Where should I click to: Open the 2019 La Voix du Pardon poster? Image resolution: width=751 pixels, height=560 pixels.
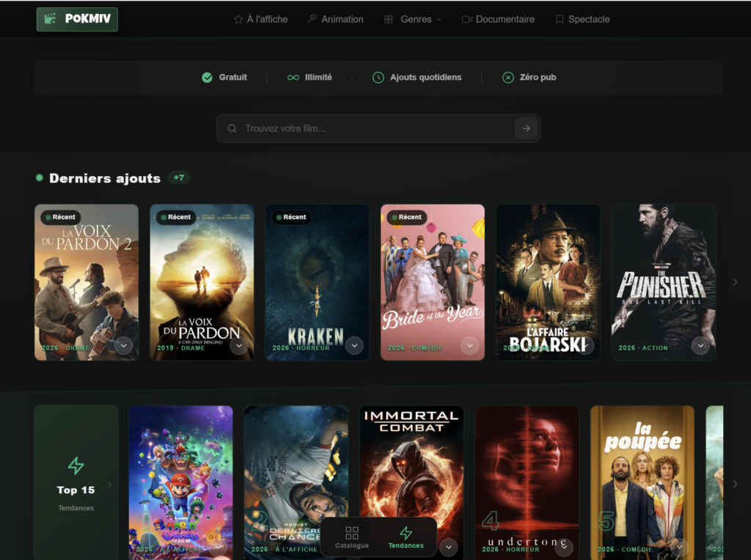[x=202, y=282]
